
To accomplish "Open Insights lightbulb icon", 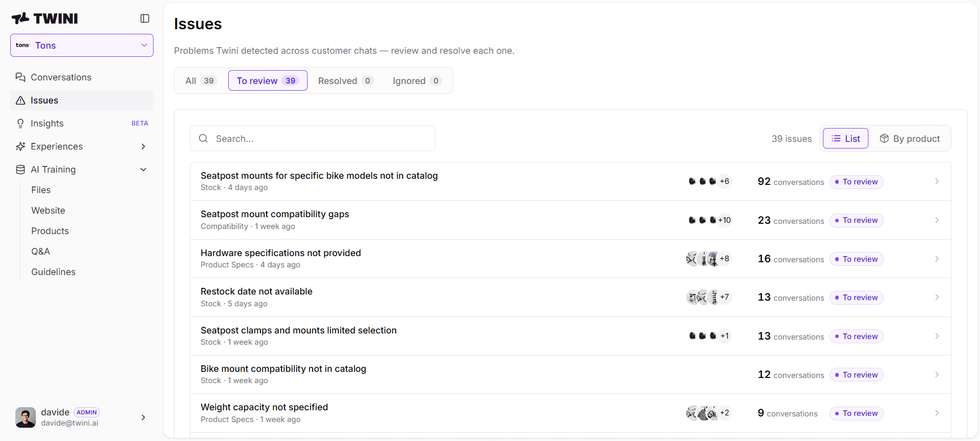I will (20, 123).
